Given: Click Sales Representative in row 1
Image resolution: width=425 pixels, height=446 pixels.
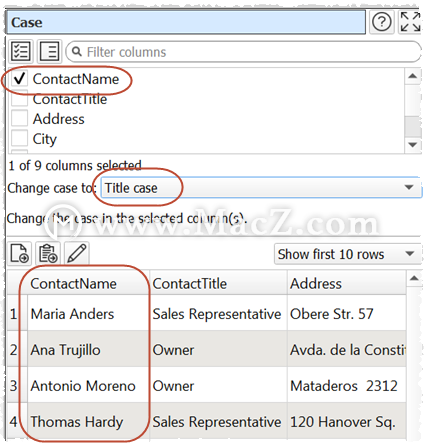Looking at the screenshot, I should coord(218,313).
